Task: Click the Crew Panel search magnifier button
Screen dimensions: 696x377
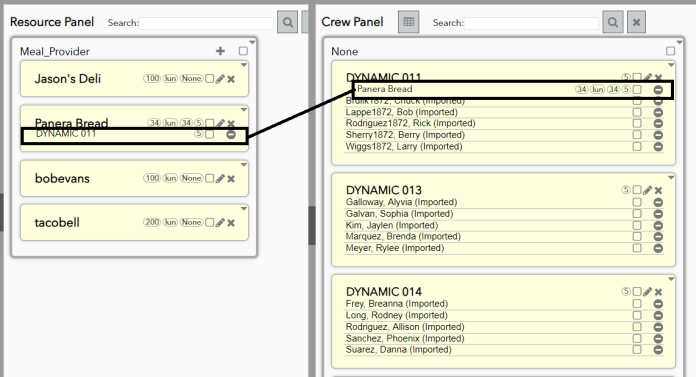Action: point(613,22)
